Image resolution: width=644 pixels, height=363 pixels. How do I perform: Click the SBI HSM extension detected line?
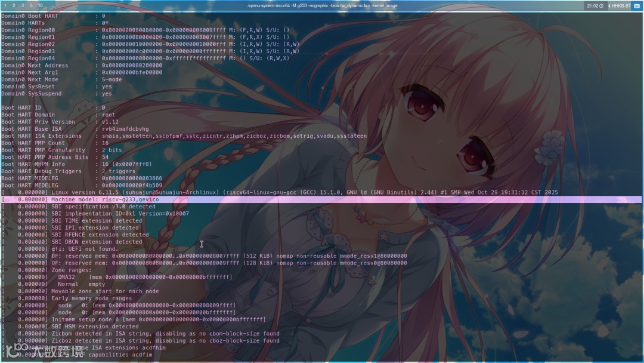point(70,327)
